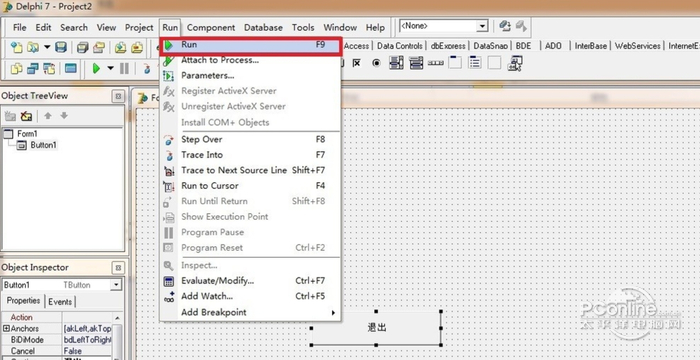The width and height of the screenshot is (700, 360).
Task: Click the move down arrow in Object TreeView
Action: click(x=64, y=116)
